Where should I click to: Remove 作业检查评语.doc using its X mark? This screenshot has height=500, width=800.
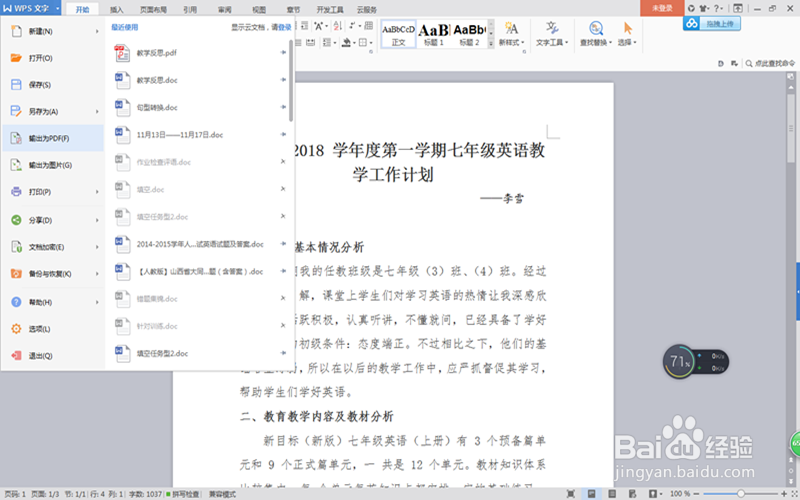pos(283,162)
